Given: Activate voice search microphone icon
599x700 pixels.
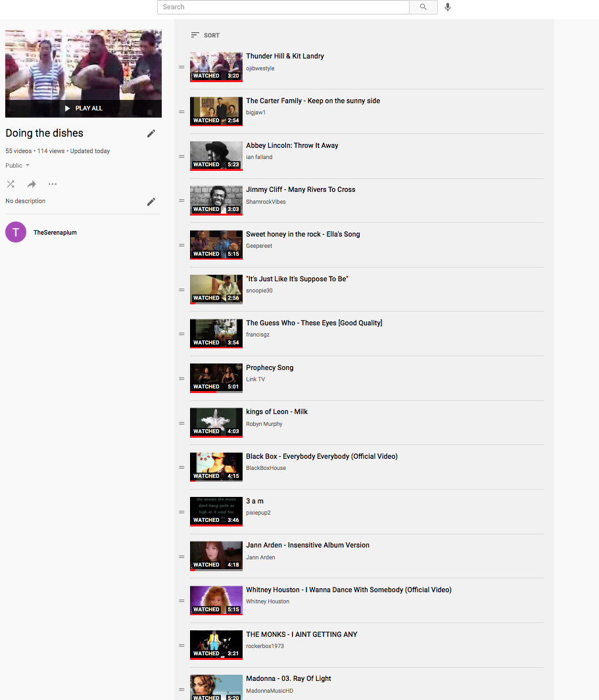Looking at the screenshot, I should [x=448, y=7].
